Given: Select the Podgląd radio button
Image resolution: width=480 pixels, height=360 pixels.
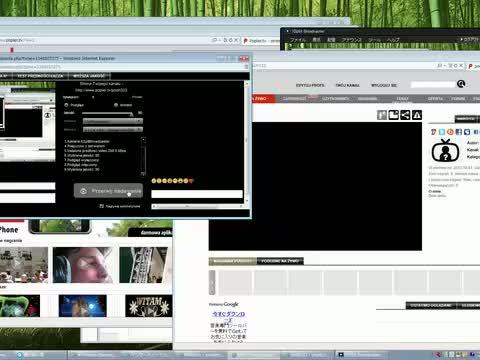Looking at the screenshot, I should tap(66, 105).
